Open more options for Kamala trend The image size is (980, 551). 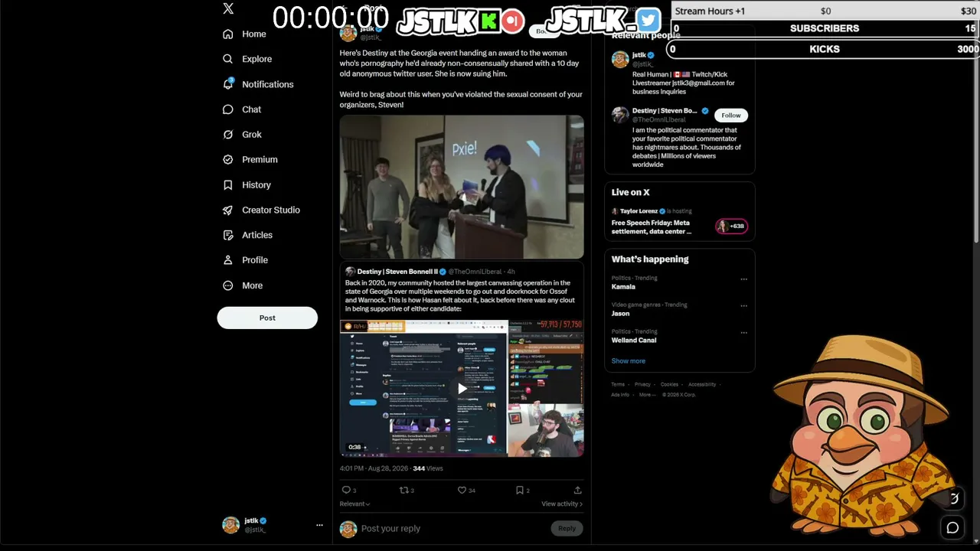pyautogui.click(x=743, y=279)
